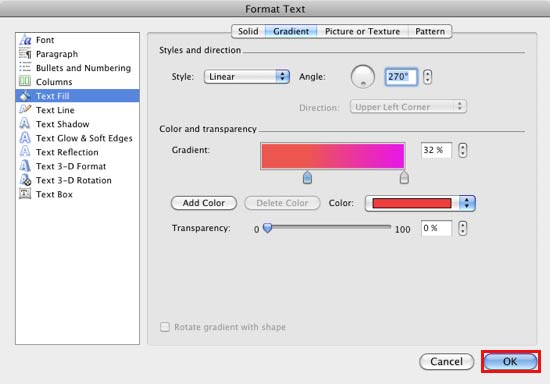
Task: Click the Font icon in the sidebar
Action: point(25,40)
